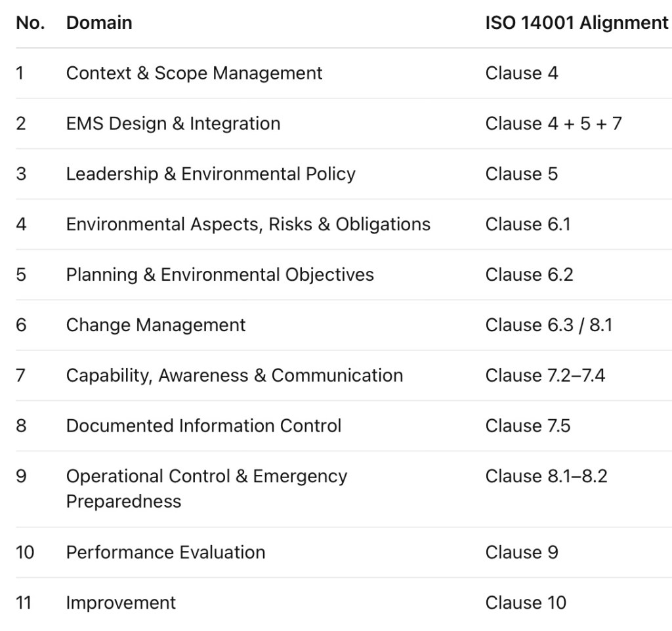This screenshot has width=672, height=631.
Task: Click the Improvement domain cell
Action: coord(121,603)
